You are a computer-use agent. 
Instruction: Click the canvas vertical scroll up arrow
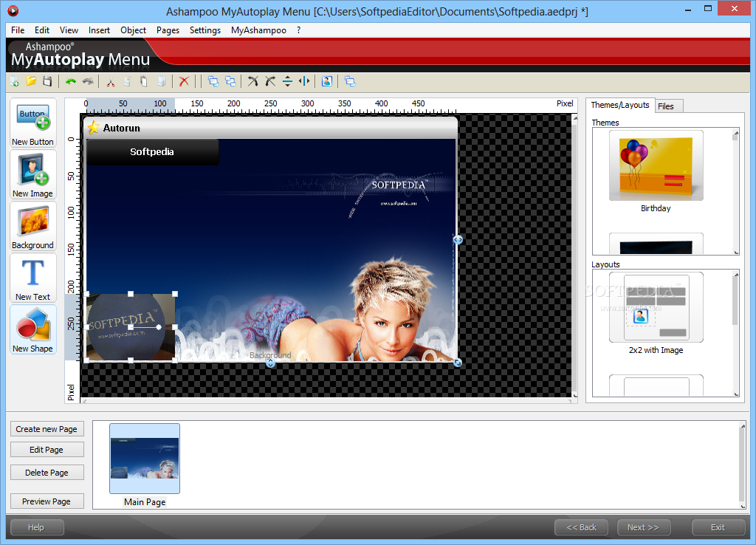pos(574,117)
